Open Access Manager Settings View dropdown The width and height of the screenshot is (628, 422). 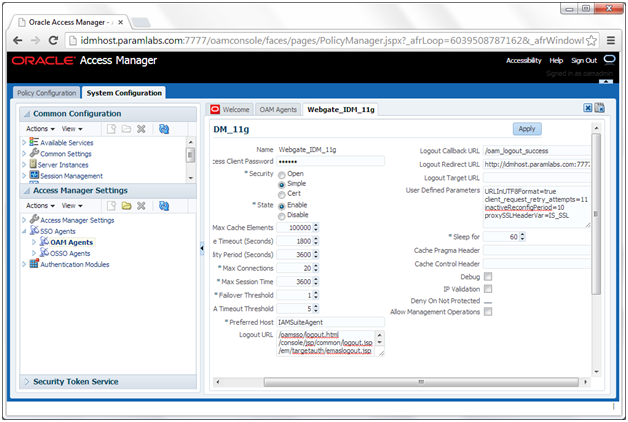click(x=72, y=206)
